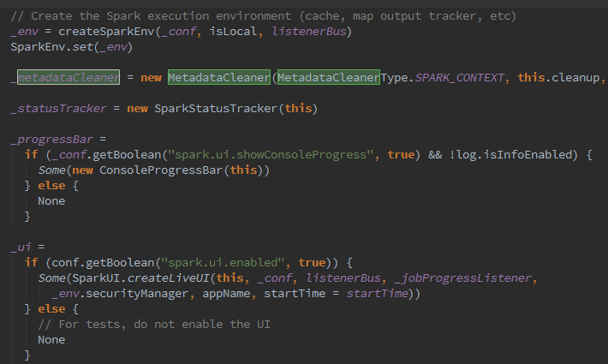Click isLocal argument in createSparkEnv
608x364 pixels.
tap(233, 32)
